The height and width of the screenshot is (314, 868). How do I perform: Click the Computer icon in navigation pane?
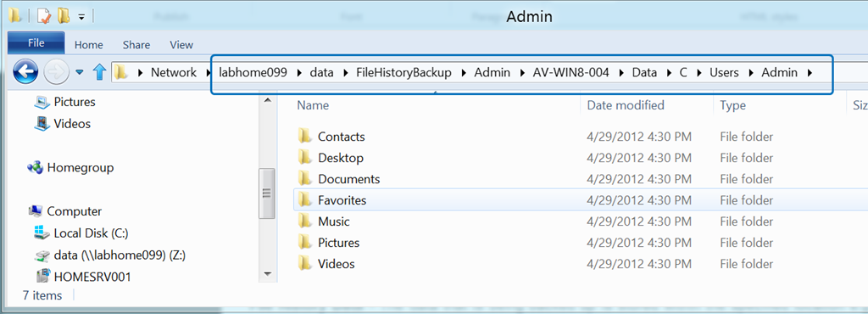coord(35,211)
